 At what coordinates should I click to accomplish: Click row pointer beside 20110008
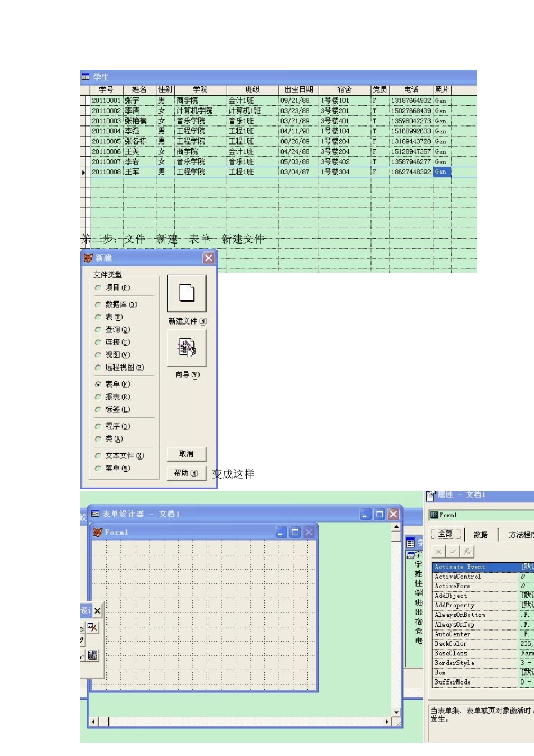pyautogui.click(x=84, y=172)
